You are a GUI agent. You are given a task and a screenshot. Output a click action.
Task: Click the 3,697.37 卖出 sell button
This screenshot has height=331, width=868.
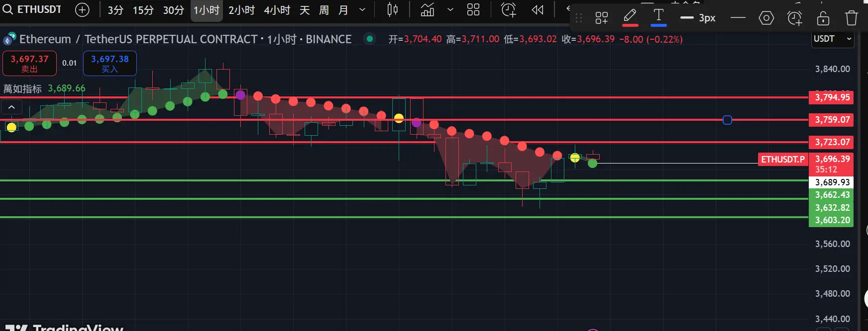tap(29, 64)
